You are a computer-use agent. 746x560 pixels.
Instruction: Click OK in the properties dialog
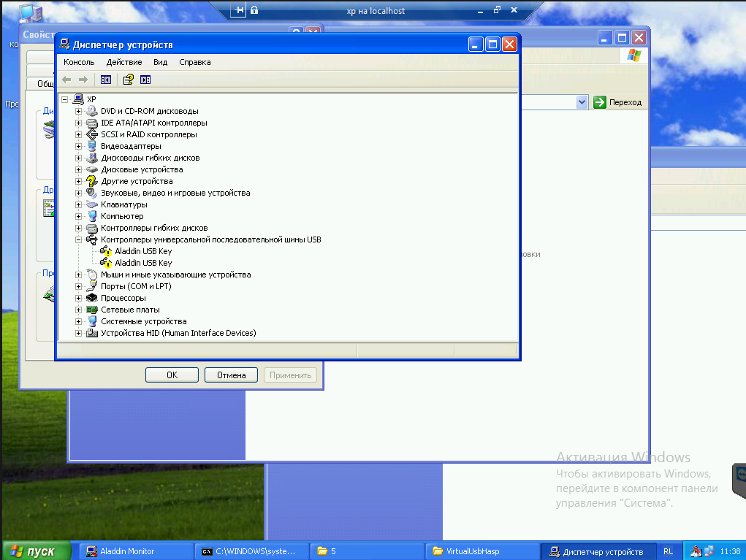pyautogui.click(x=172, y=375)
